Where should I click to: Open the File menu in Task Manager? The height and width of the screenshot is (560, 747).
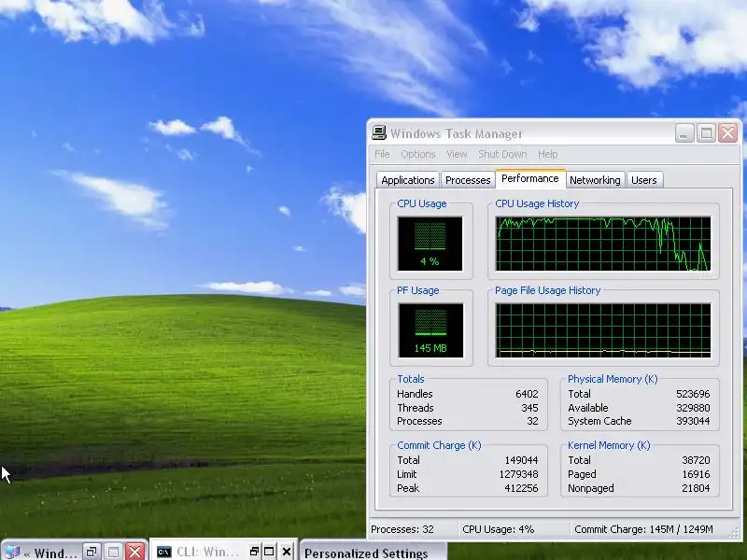(382, 154)
